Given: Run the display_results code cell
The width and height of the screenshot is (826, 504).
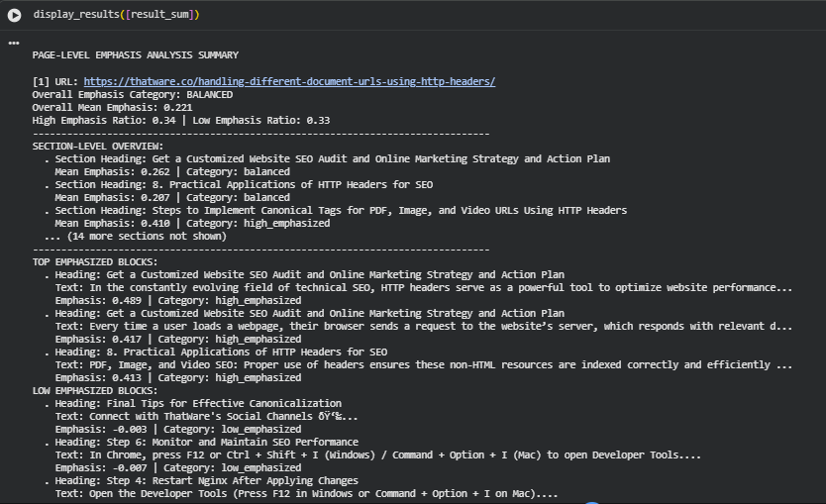Looking at the screenshot, I should pos(14,15).
